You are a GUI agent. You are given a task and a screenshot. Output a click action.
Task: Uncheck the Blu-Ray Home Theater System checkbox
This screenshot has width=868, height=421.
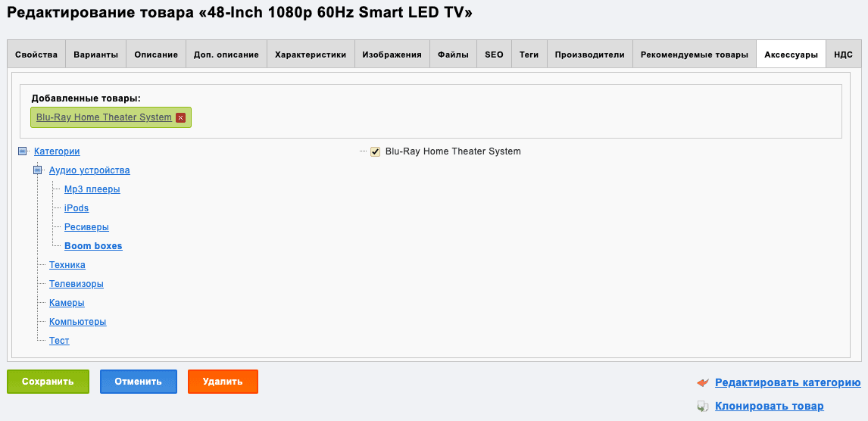(376, 151)
